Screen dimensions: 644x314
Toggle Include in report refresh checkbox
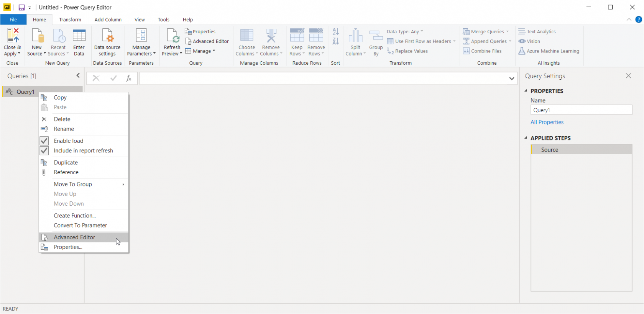(44, 150)
